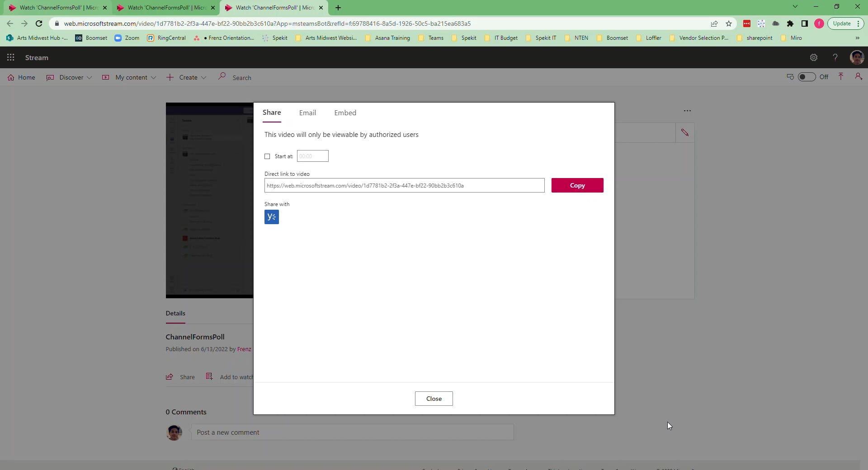The width and height of the screenshot is (868, 470).
Task: Click the Frenz author link
Action: click(244, 349)
